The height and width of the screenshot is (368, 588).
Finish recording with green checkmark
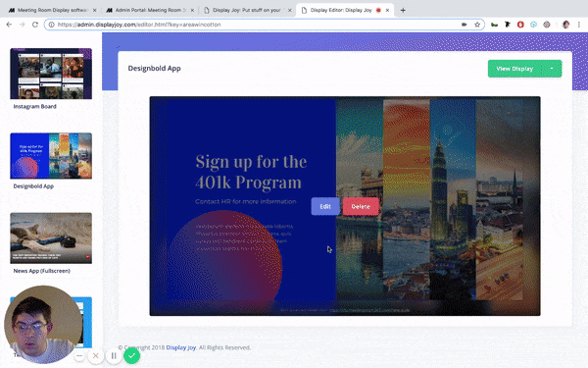(x=131, y=355)
